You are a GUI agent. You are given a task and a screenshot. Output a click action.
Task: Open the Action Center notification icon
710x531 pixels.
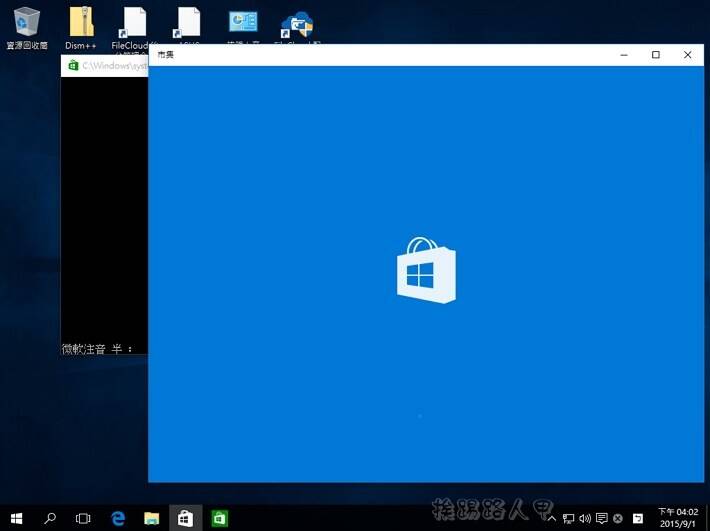[x=602, y=518]
